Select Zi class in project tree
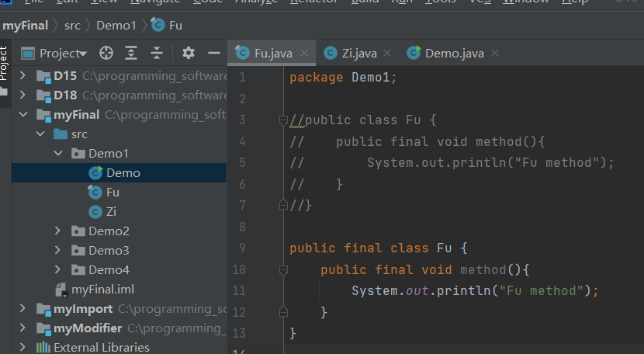 click(119, 211)
